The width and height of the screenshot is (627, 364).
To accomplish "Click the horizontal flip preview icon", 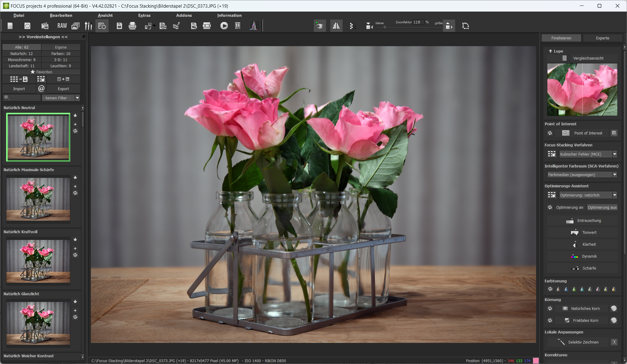I will click(x=336, y=26).
